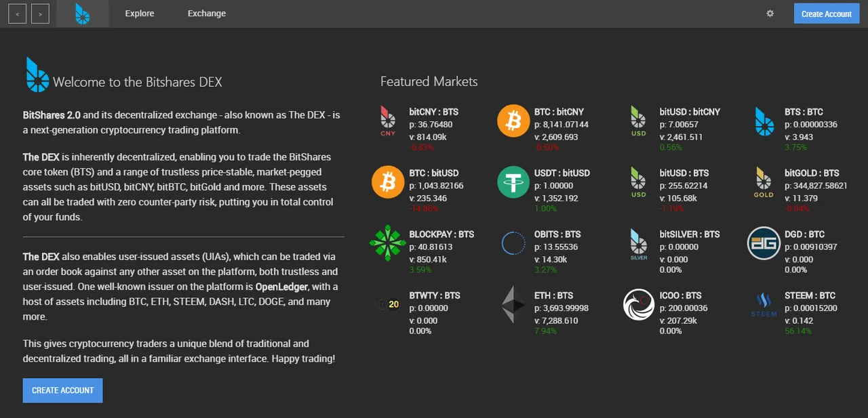
Task: Go forward with the right arrow button
Action: pos(40,14)
